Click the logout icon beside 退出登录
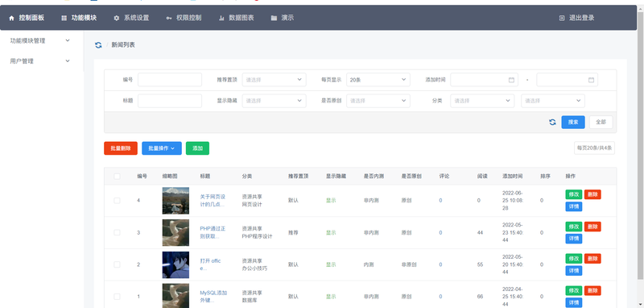The image size is (644, 308). click(562, 18)
